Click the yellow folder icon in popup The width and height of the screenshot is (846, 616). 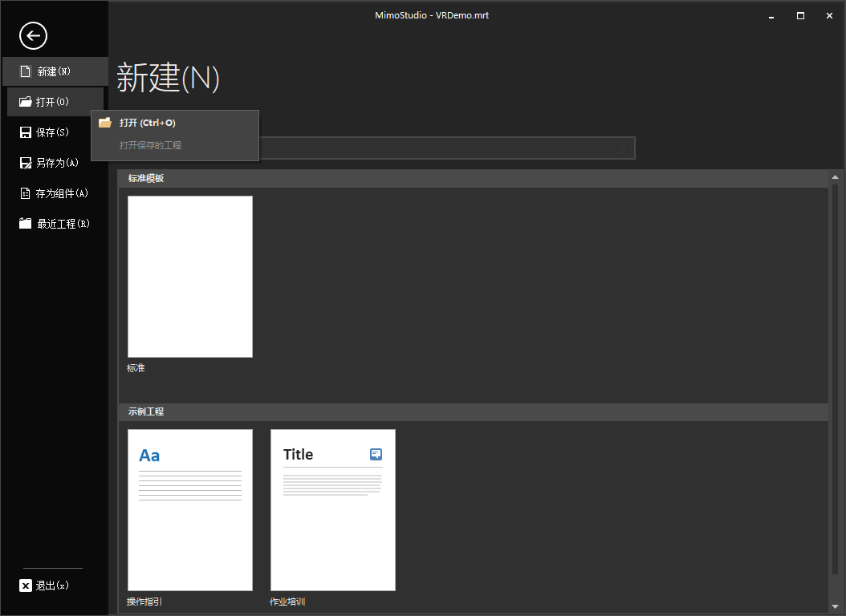105,123
